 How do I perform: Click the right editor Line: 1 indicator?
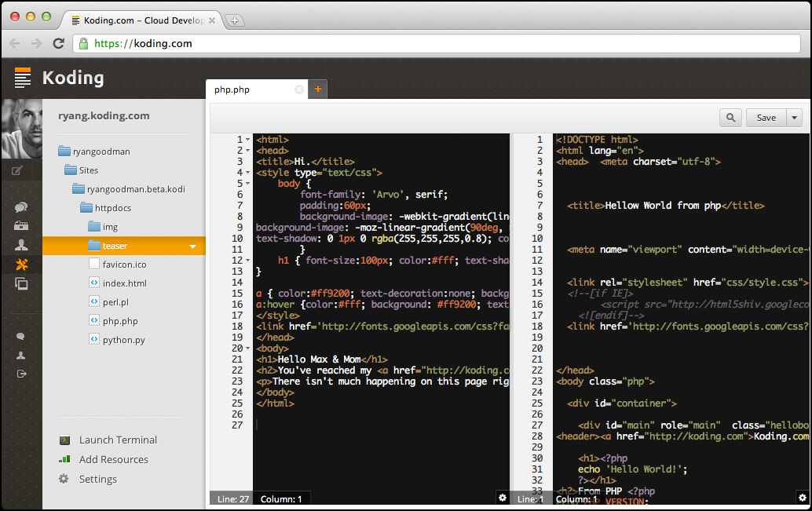point(530,499)
